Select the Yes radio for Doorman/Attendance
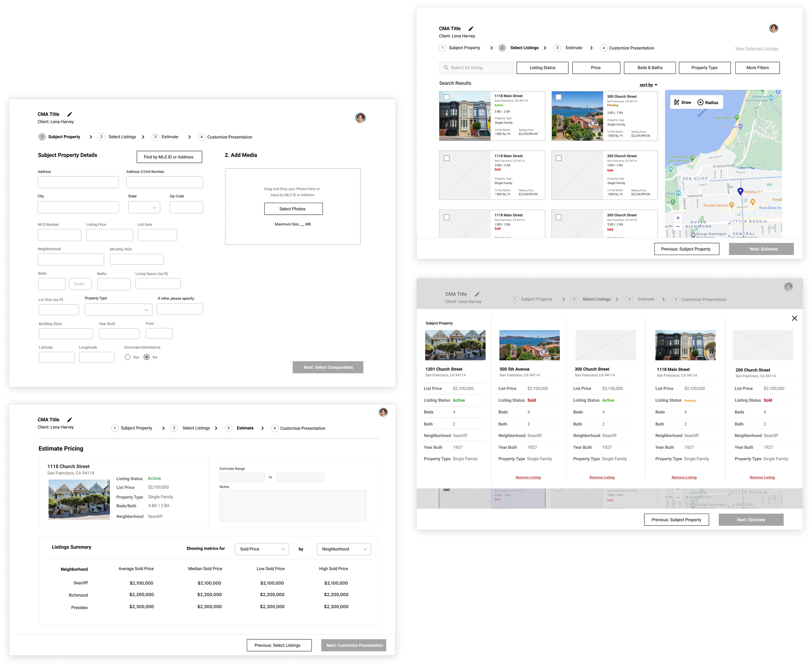812x666 pixels. [128, 357]
